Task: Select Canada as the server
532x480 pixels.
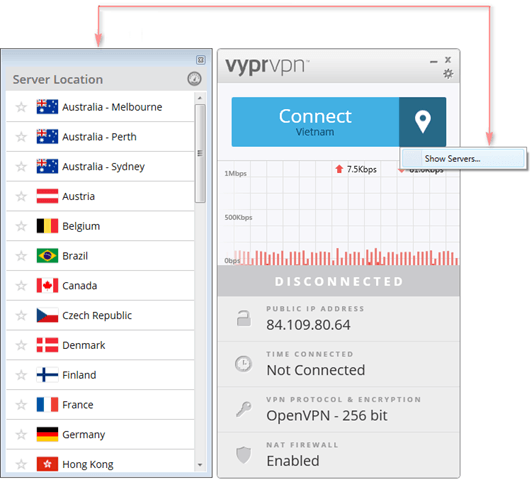Action: pos(100,286)
